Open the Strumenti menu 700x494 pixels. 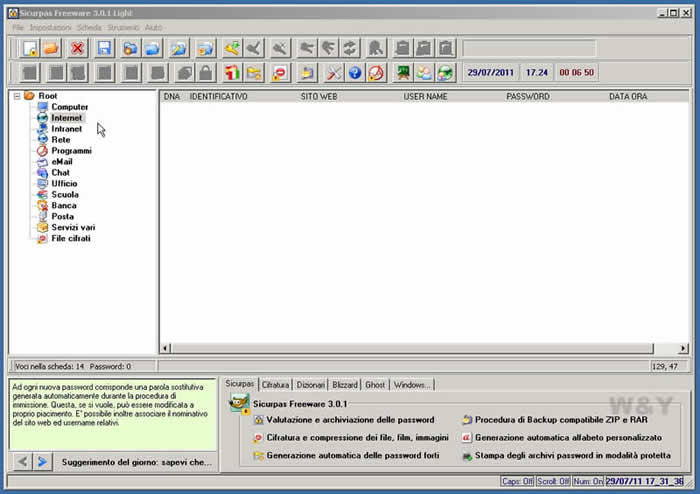124,27
